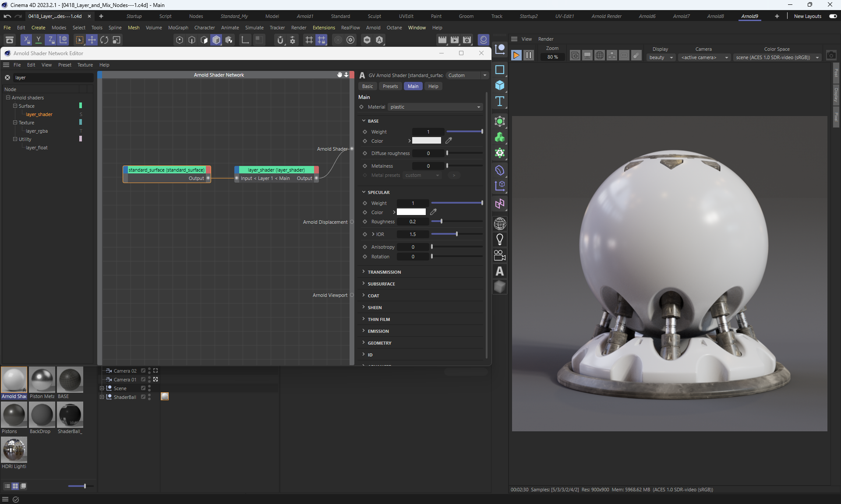Adjust the Specular Roughness slider
The height and width of the screenshot is (504, 841).
tap(441, 222)
